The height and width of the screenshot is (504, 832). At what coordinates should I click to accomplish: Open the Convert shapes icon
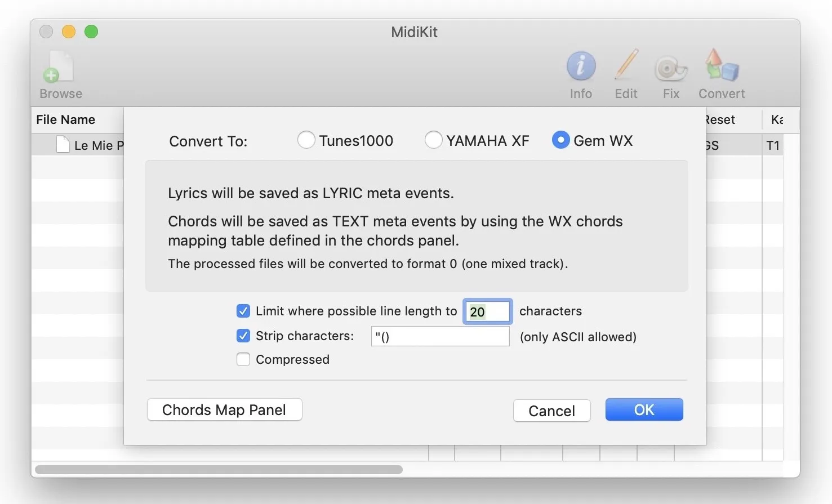tap(722, 66)
